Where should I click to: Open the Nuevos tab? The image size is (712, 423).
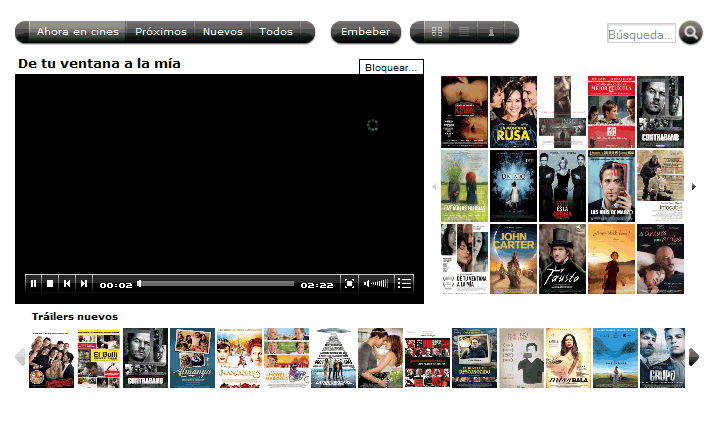(222, 31)
